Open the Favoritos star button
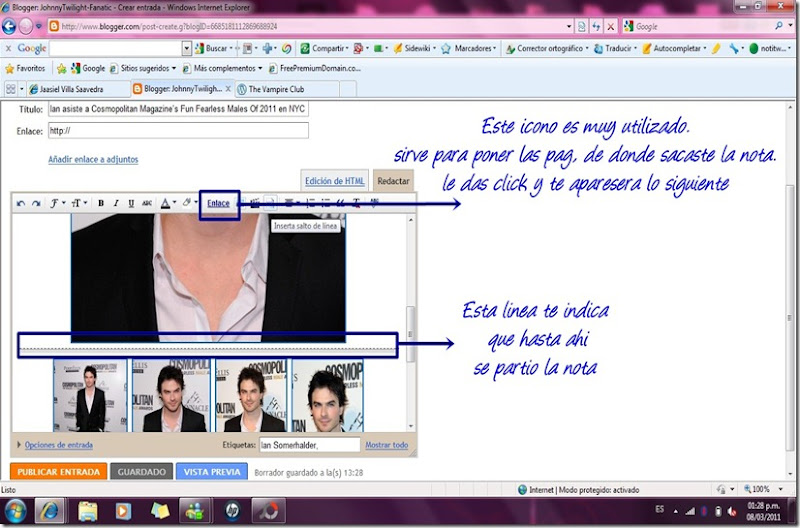Image resolution: width=800 pixels, height=528 pixels. (x=25, y=68)
